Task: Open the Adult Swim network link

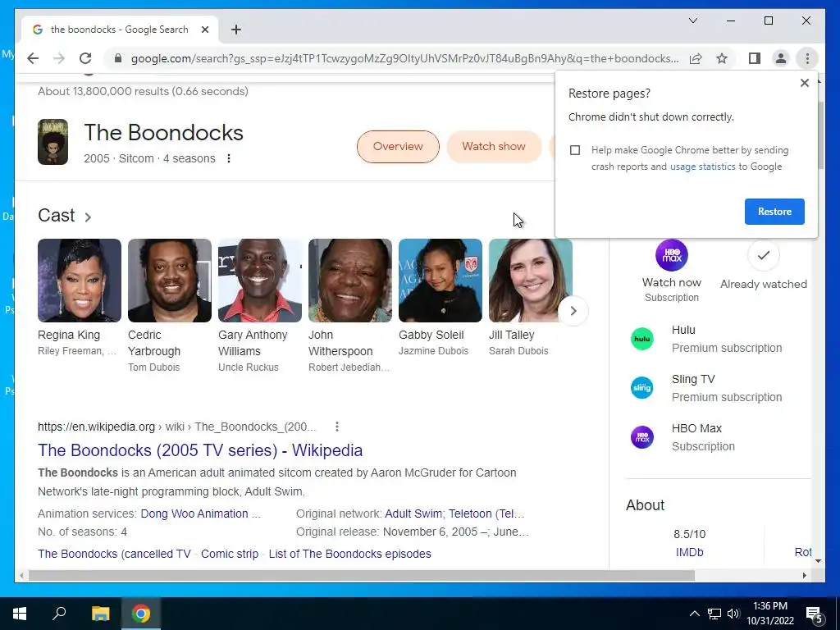Action: point(413,514)
